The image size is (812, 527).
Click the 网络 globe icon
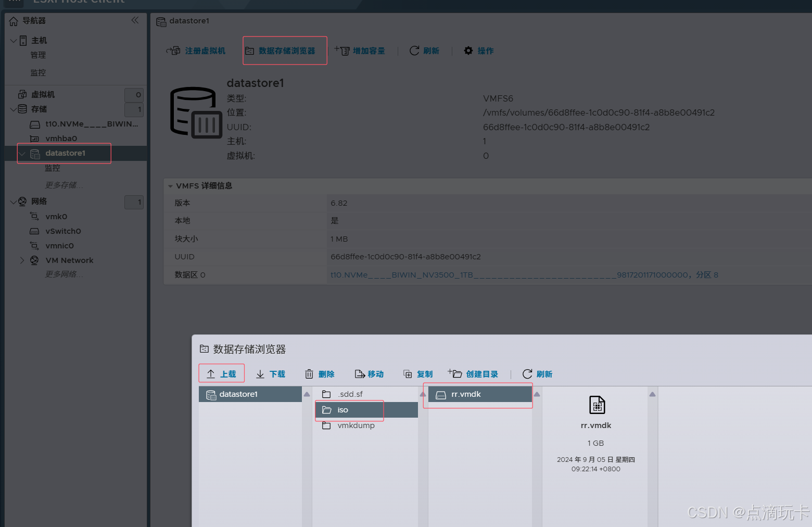pos(22,202)
